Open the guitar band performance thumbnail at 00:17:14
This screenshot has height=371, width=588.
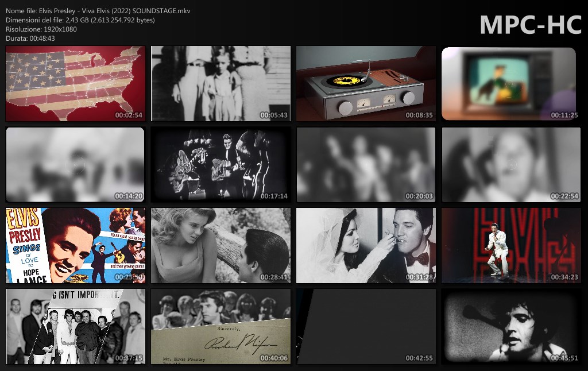click(x=220, y=164)
